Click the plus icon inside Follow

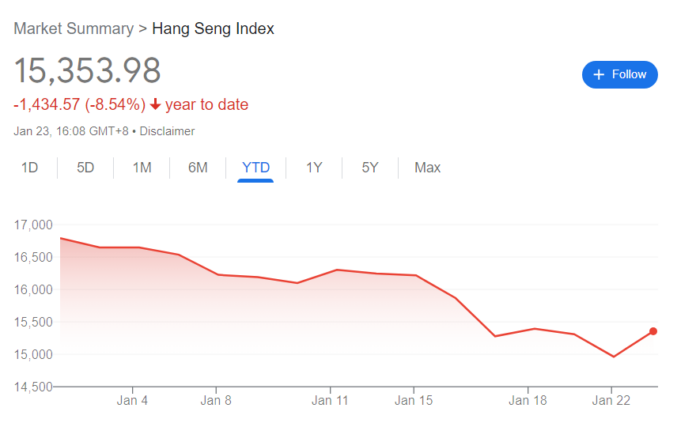point(599,74)
